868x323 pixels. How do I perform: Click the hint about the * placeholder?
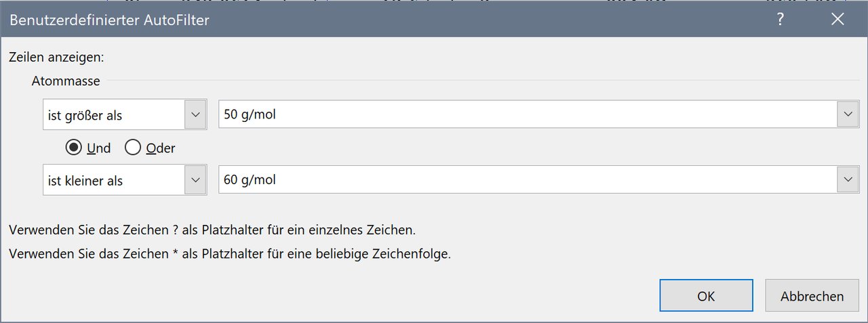tap(230, 255)
